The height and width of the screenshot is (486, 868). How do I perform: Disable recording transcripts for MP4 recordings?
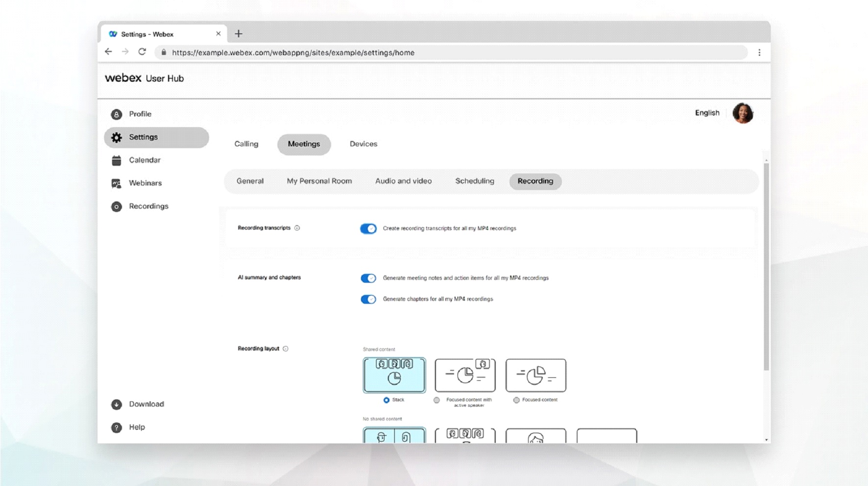click(x=368, y=228)
